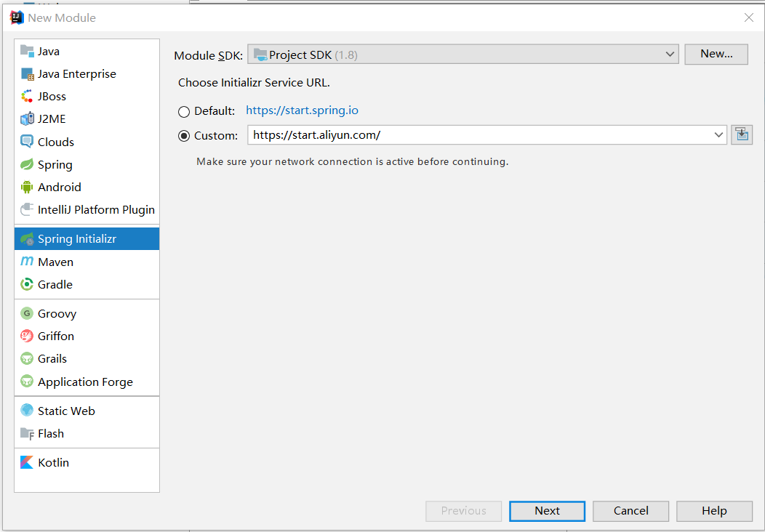Image resolution: width=765 pixels, height=532 pixels.
Task: Open the https://start.spring.io link
Action: click(x=302, y=110)
